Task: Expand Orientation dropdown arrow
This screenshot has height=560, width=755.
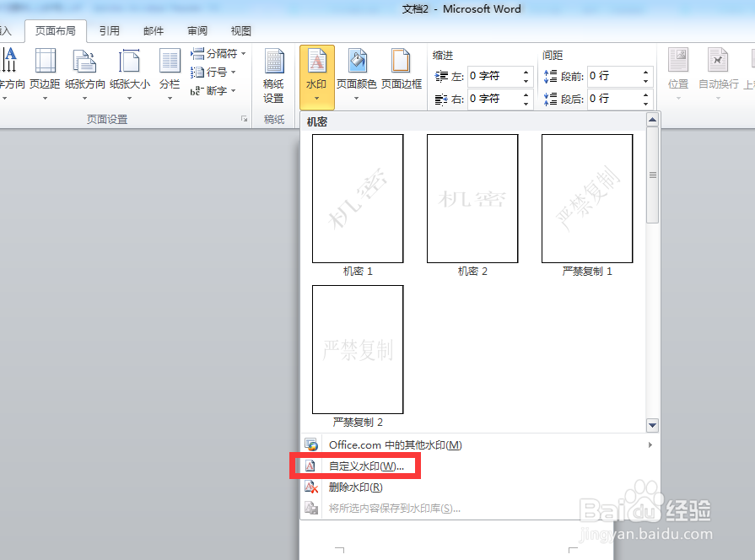Action: tap(84, 99)
